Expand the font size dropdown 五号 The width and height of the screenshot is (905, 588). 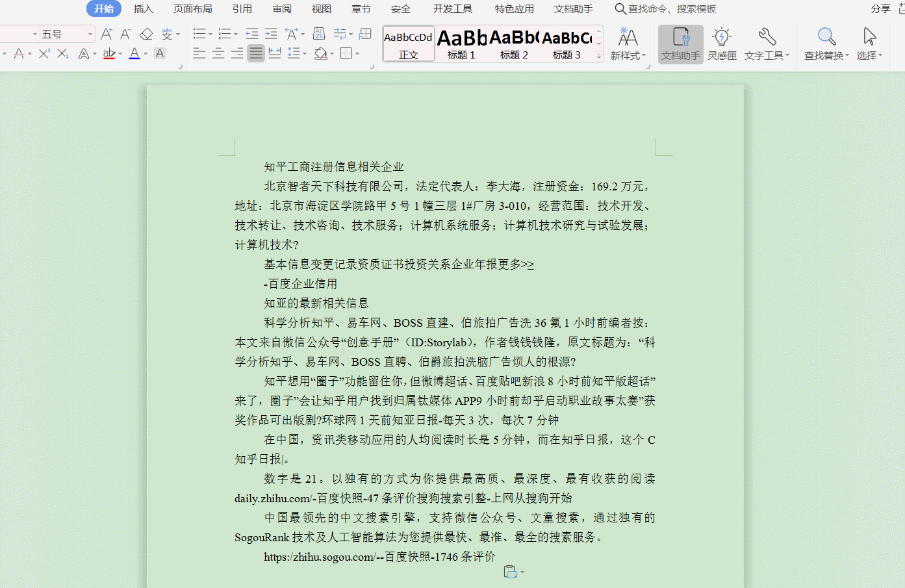(90, 34)
